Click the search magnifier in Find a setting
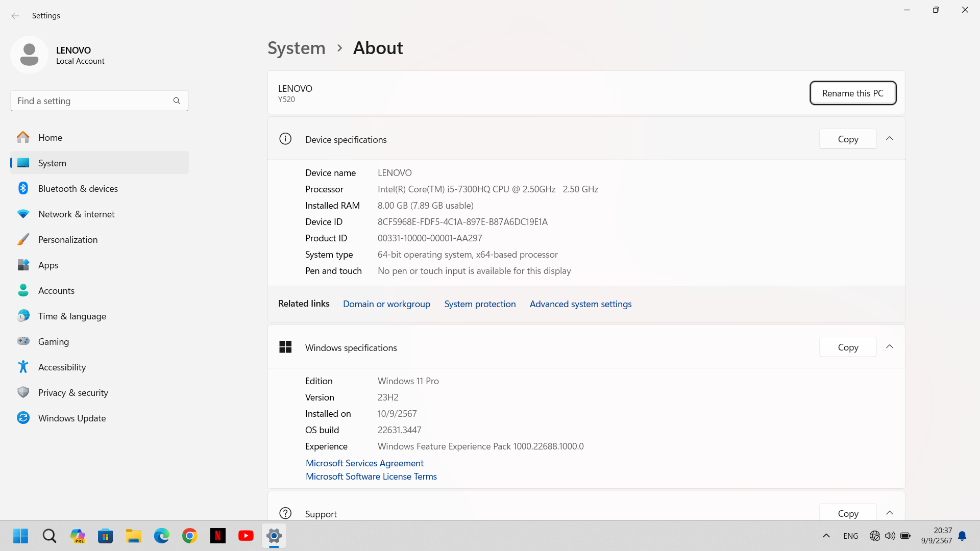 click(x=177, y=101)
